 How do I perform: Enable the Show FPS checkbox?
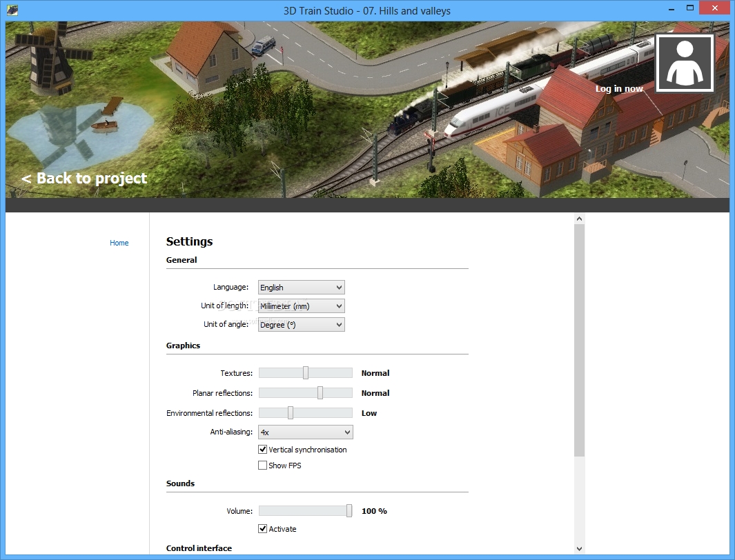pyautogui.click(x=262, y=466)
